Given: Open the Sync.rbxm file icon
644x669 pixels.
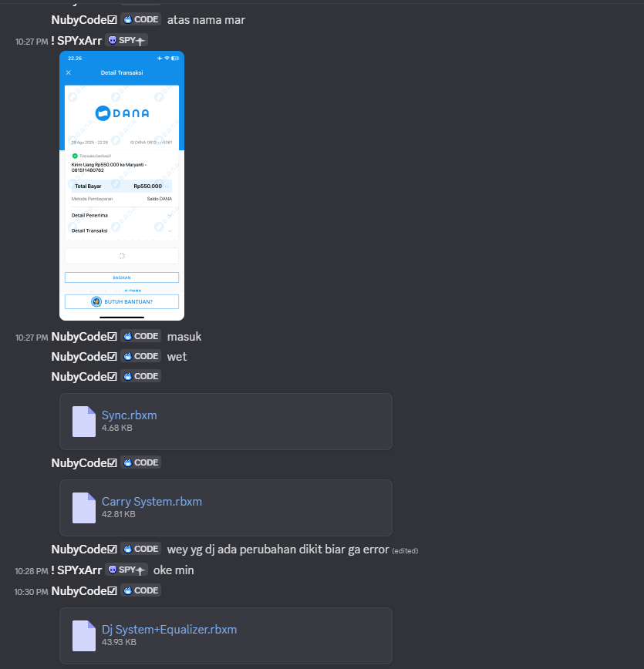Looking at the screenshot, I should (84, 422).
